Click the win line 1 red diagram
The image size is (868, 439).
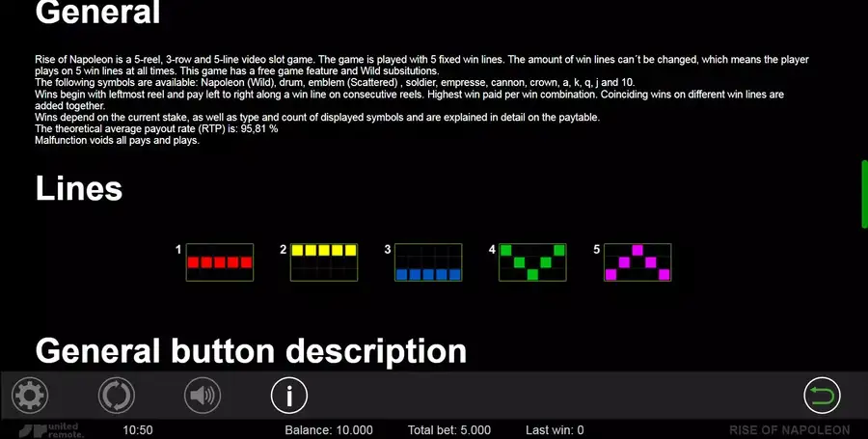(x=220, y=262)
